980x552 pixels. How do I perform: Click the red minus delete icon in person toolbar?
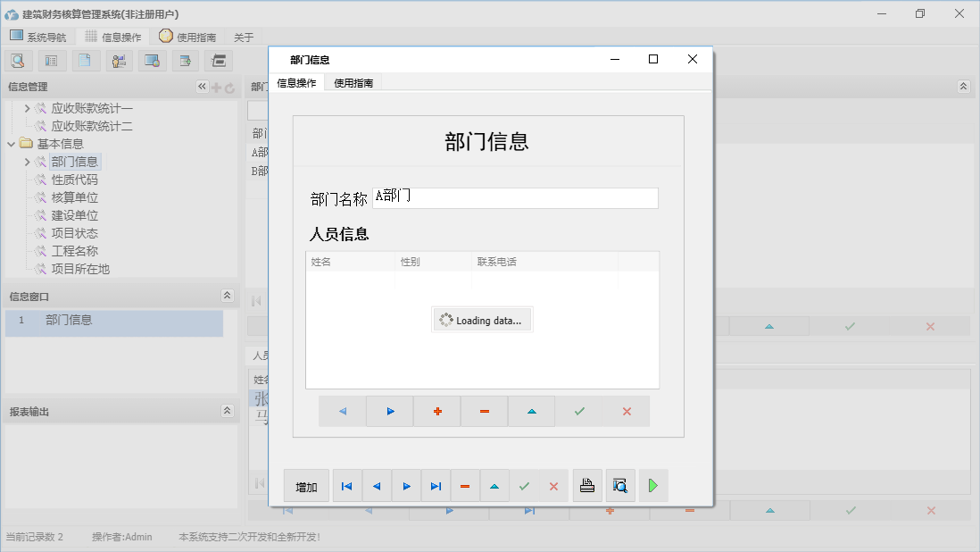[x=484, y=411]
